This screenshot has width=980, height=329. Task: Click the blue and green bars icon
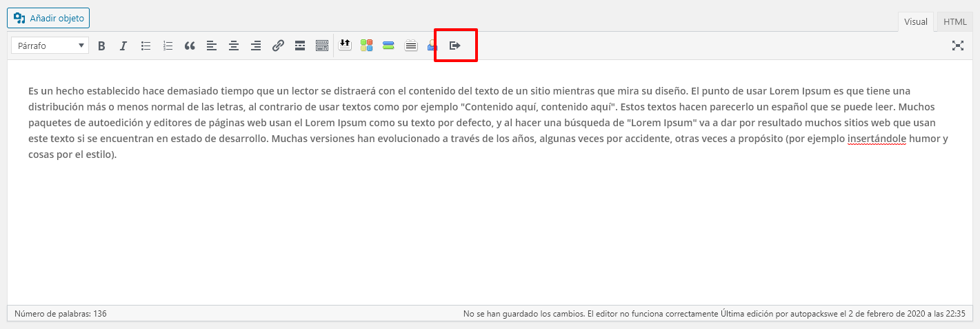pos(388,46)
